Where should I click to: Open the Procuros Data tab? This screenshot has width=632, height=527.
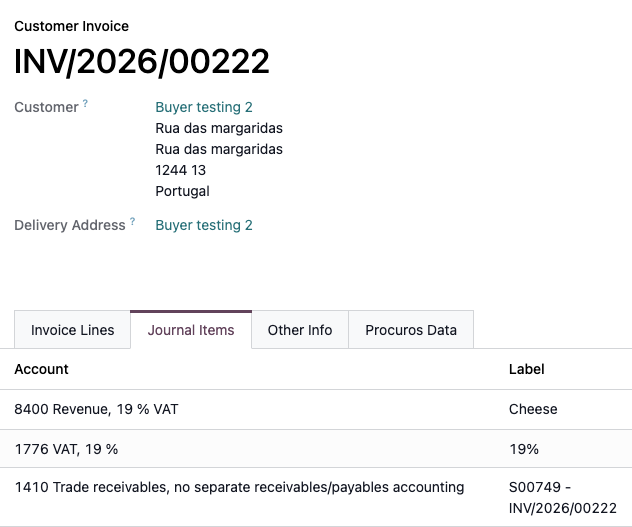tap(411, 330)
